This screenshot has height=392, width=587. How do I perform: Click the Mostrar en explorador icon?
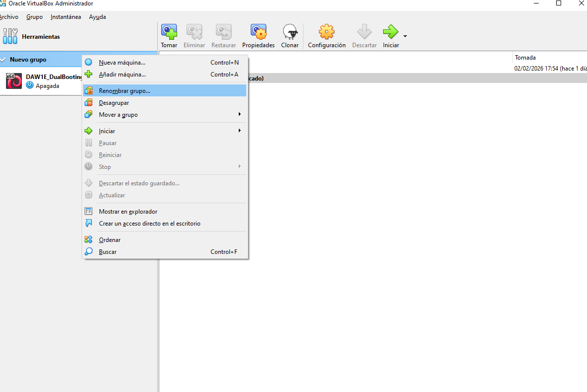(89, 211)
